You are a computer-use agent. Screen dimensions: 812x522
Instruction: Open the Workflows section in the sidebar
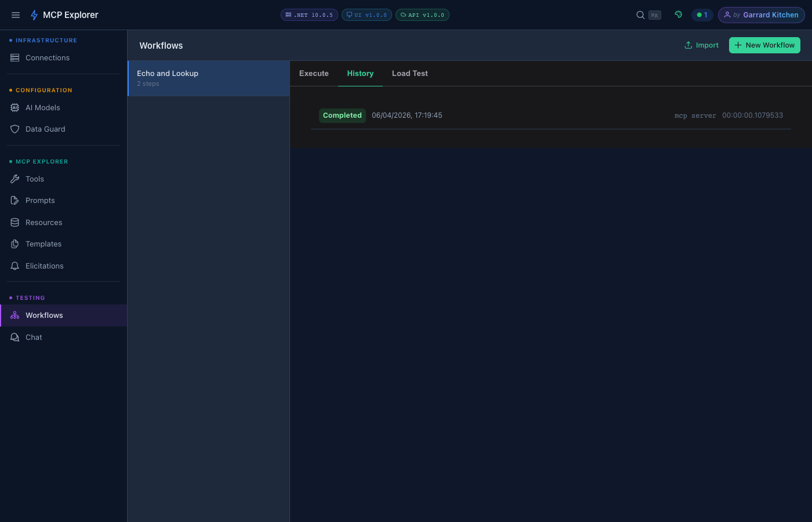click(43, 315)
